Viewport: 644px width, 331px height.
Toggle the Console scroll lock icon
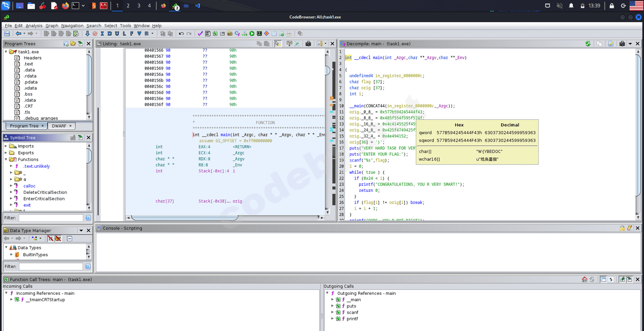622,228
